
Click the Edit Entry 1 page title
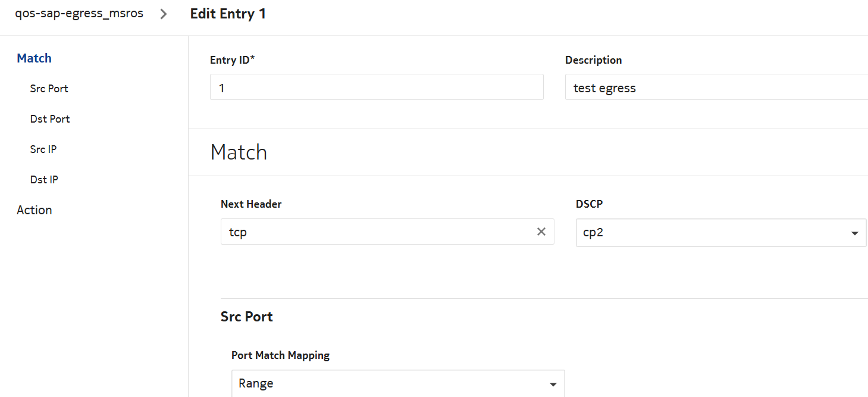pyautogui.click(x=228, y=14)
